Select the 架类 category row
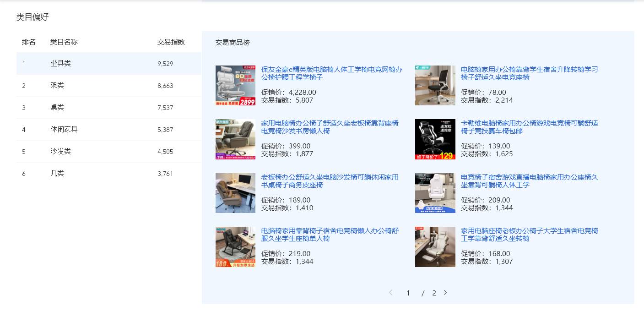The image size is (644, 317). click(x=108, y=86)
